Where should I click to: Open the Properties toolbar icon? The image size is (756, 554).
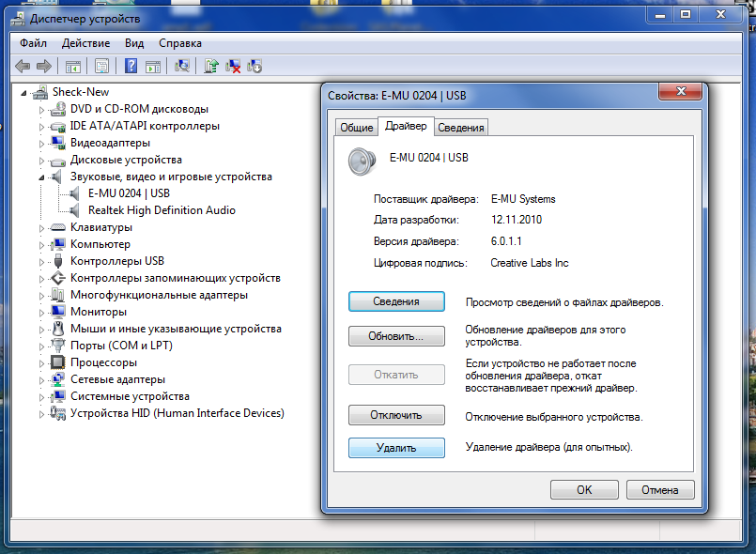click(101, 66)
